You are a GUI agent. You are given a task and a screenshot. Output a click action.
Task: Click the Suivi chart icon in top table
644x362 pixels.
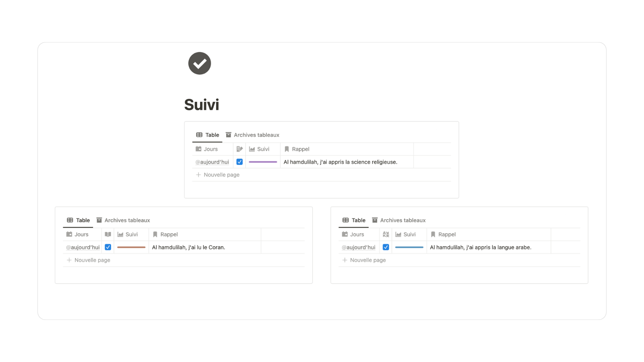point(252,149)
